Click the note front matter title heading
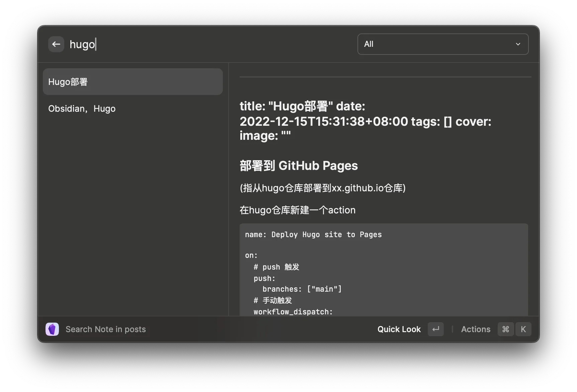Screen dimensions: 577x392 [x=365, y=121]
